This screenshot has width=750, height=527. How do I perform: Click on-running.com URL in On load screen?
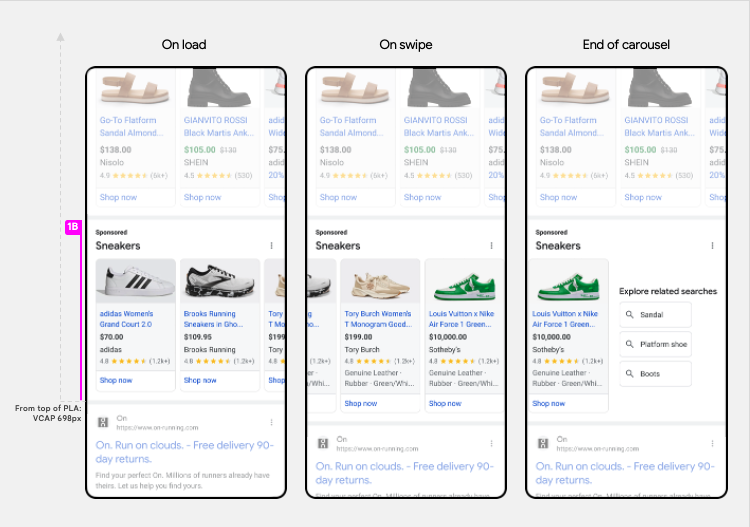157,428
